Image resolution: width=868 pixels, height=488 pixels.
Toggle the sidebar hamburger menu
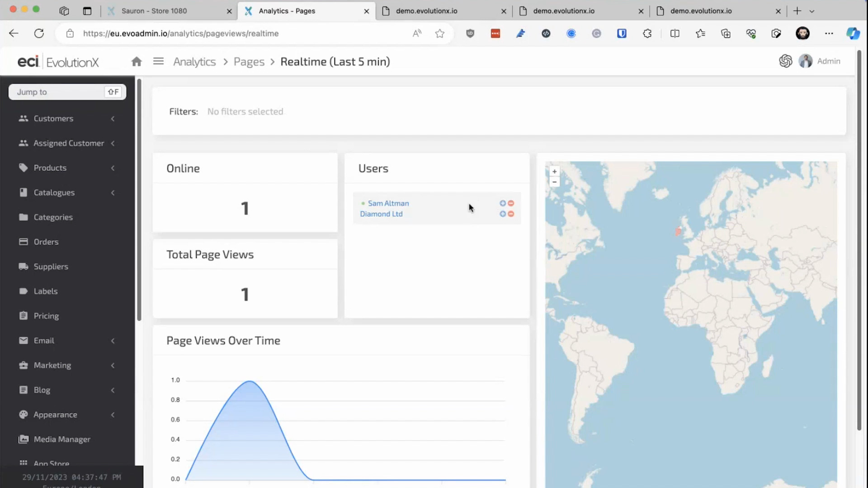pos(158,61)
